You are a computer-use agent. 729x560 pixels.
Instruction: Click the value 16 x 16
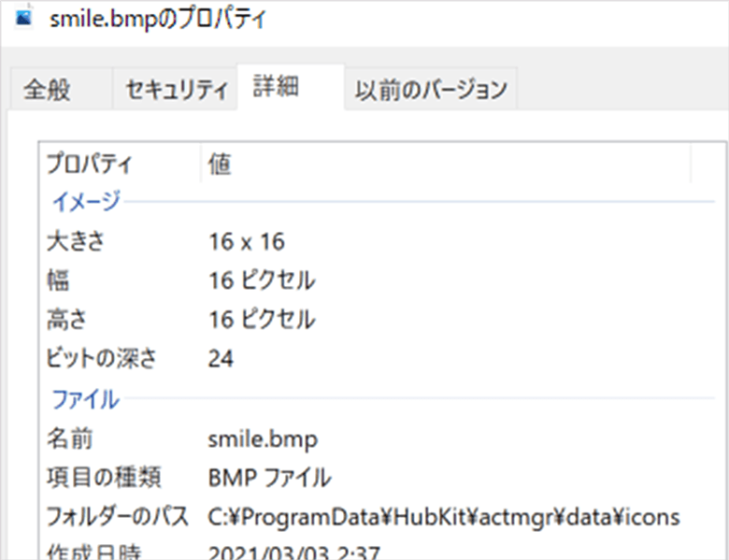247,241
